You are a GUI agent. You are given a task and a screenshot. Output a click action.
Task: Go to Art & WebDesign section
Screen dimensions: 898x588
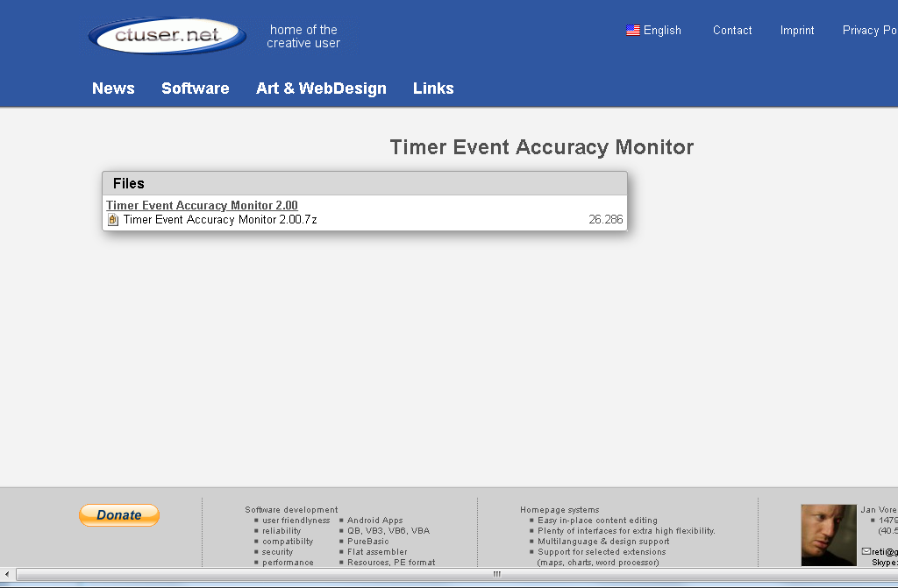pos(321,89)
